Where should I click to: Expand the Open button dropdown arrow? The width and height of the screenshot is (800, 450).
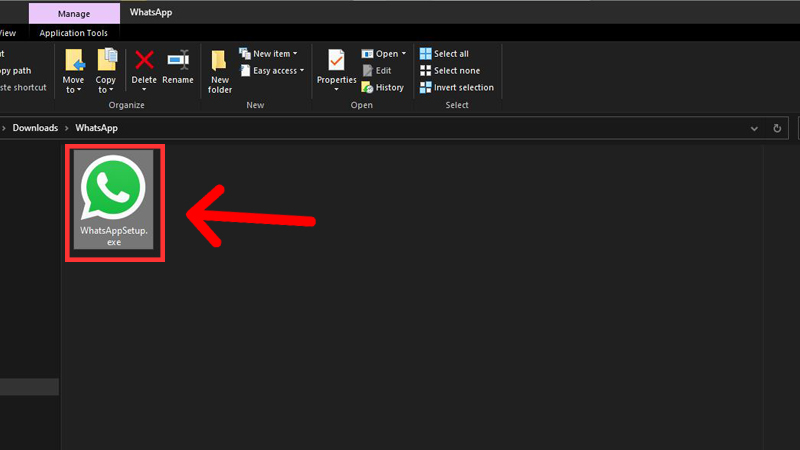point(404,54)
